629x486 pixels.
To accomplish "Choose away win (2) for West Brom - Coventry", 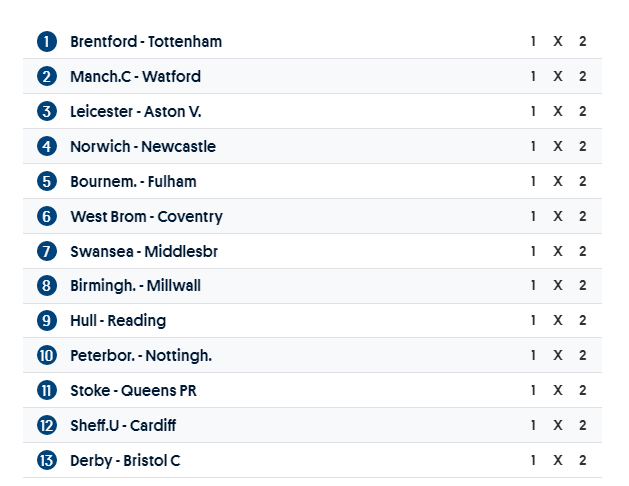I will point(582,217).
